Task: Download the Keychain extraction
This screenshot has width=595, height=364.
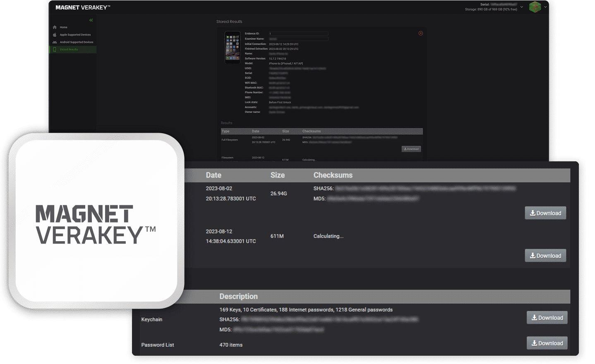Action: coord(547,318)
